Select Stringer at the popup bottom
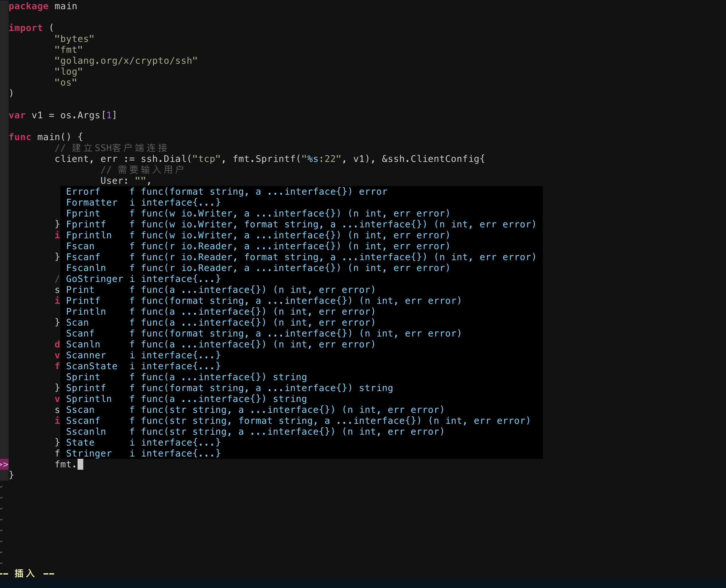The height and width of the screenshot is (588, 726). click(x=302, y=454)
